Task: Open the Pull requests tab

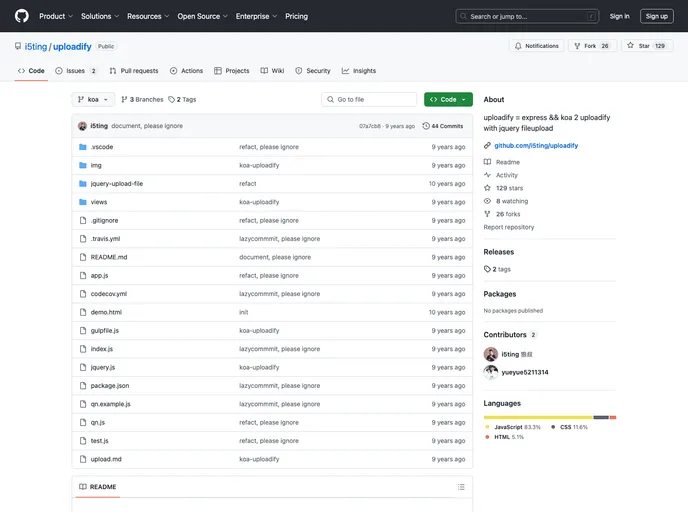Action: pos(134,71)
